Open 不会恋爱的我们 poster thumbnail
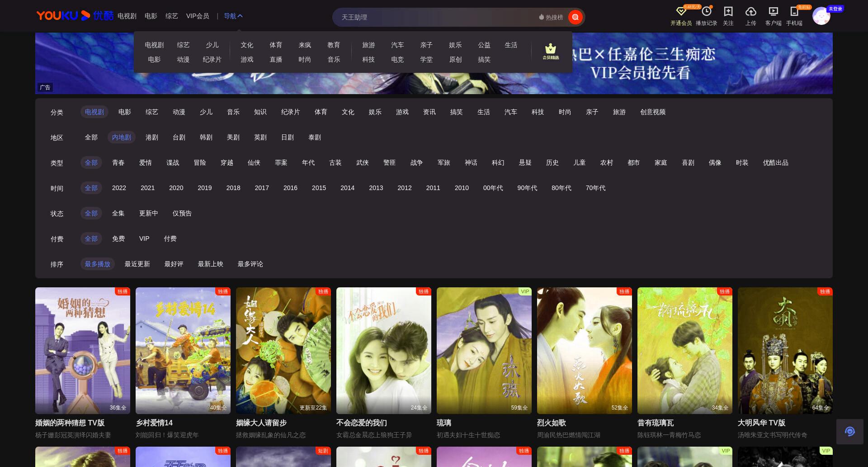Viewport: 868px width, 467px height. click(x=384, y=351)
